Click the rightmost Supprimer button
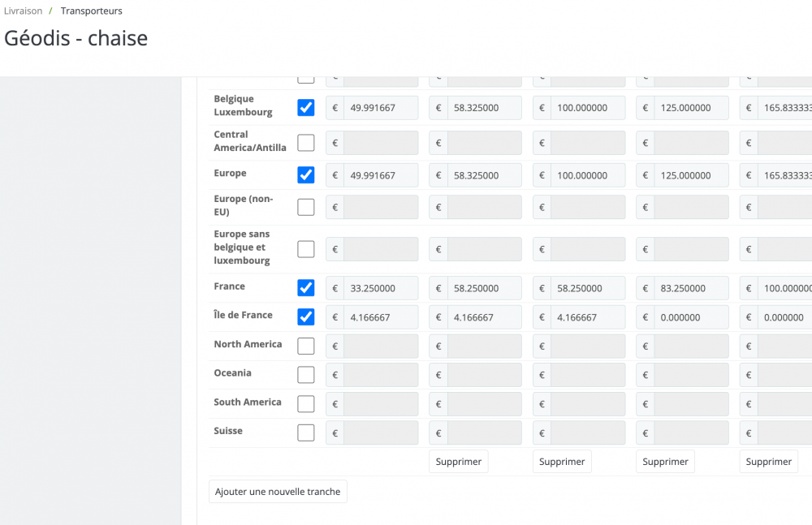 (x=768, y=462)
